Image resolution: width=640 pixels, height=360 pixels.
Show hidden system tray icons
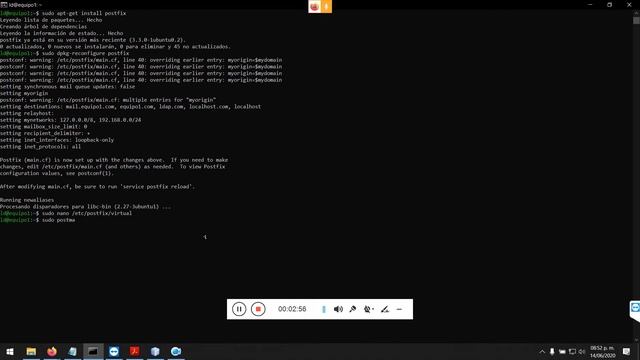tap(542, 352)
